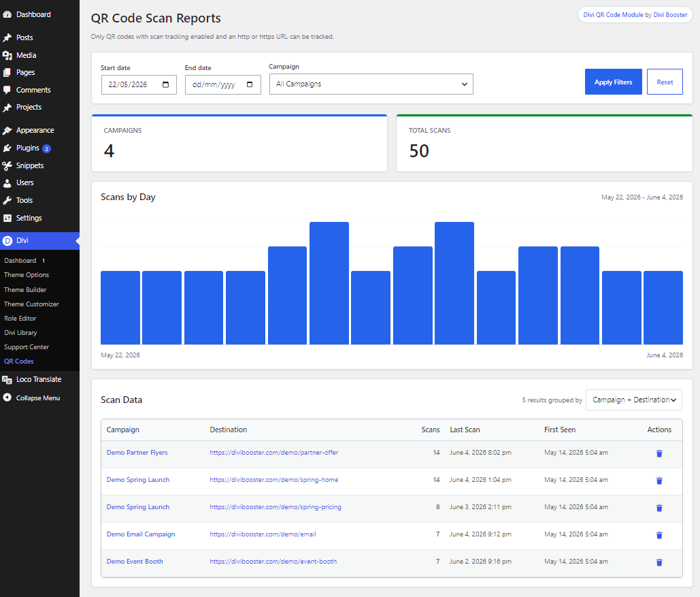Screen dimensions: 700x597
Task: Click the Reset button
Action: point(664,82)
